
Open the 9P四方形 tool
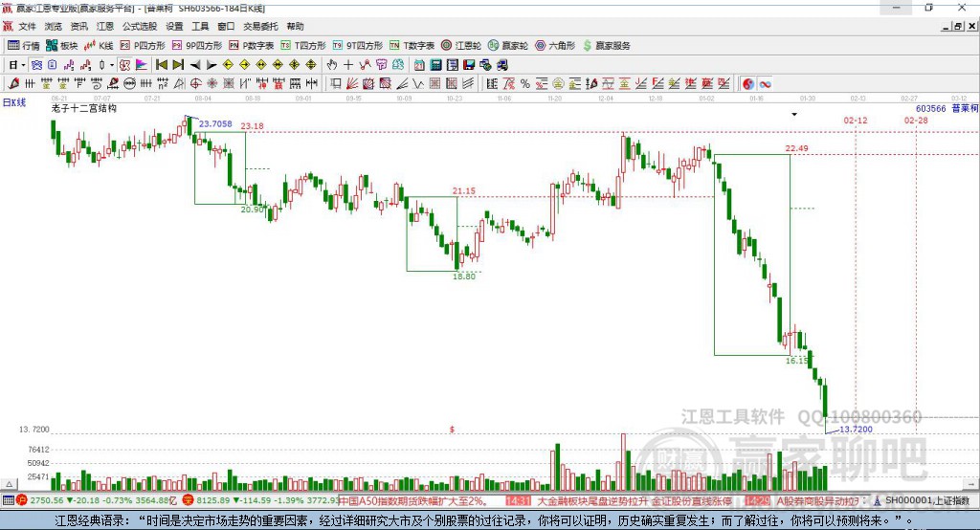[x=197, y=46]
